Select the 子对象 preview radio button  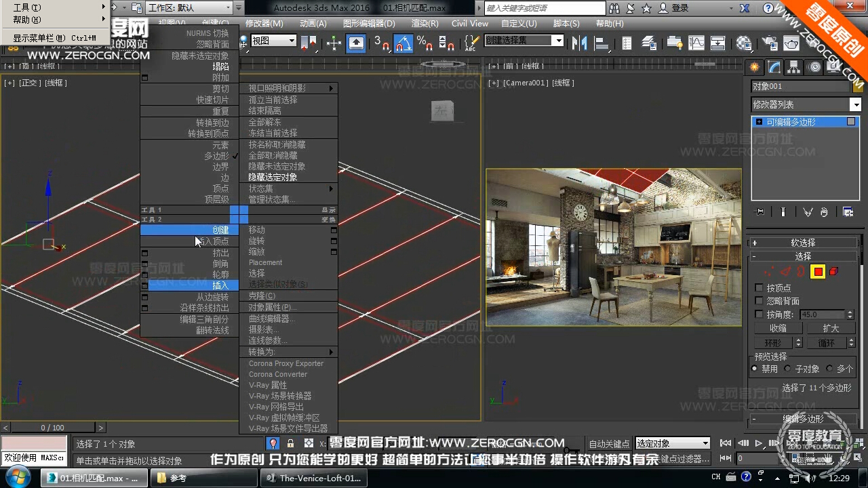coord(787,369)
